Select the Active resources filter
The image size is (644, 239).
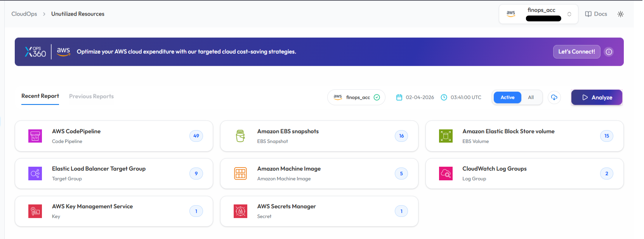tap(507, 98)
